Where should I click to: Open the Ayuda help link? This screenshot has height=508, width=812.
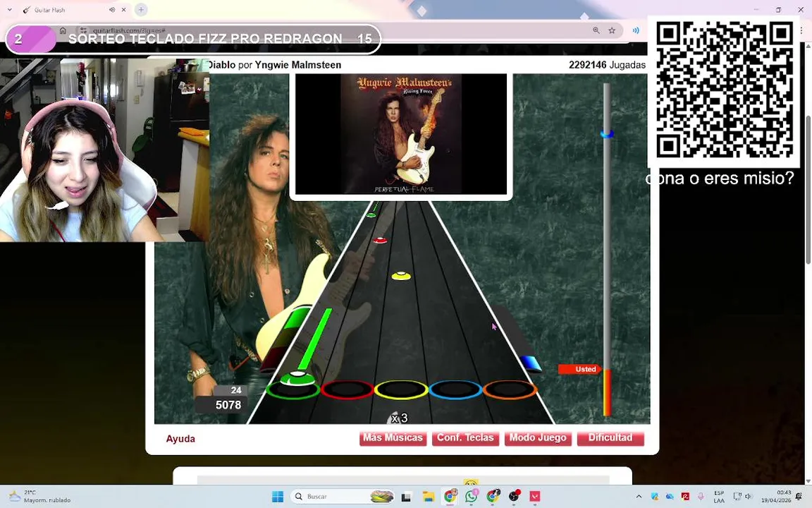click(x=180, y=439)
